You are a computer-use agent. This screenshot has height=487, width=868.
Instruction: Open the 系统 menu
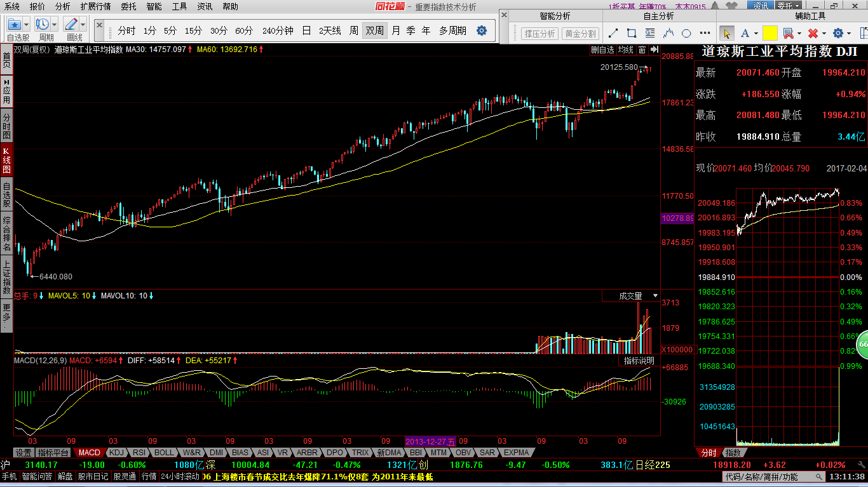[x=11, y=6]
